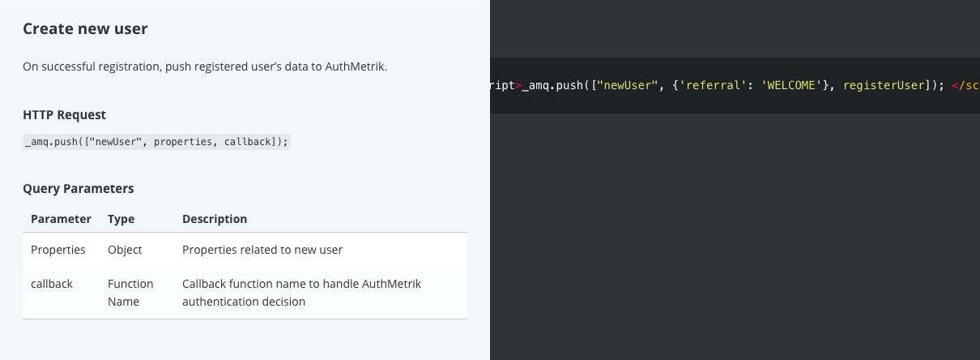Screen dimensions: 980x360
Task: Click the "Description" column header
Action: [215, 219]
